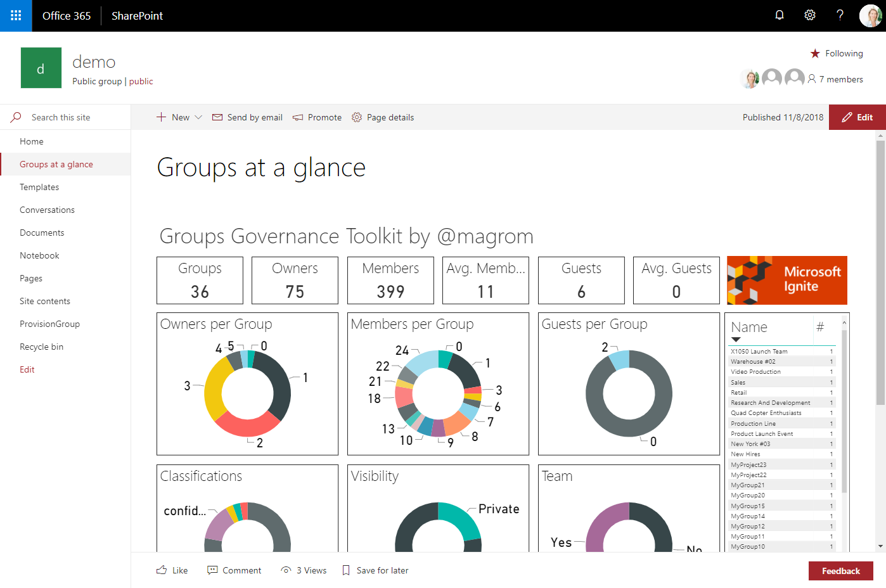886x588 pixels.
Task: Click the Feedback button
Action: (840, 571)
